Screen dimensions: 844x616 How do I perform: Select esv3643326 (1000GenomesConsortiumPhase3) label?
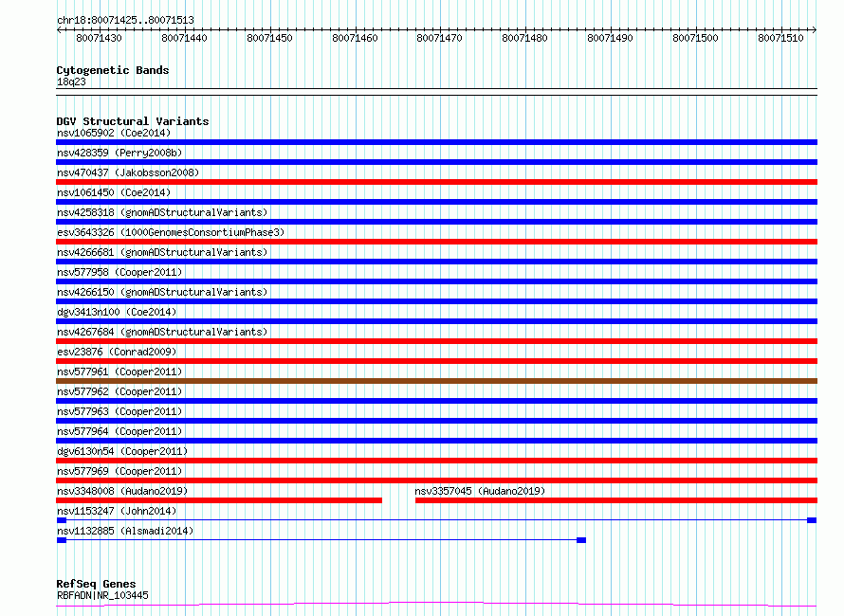171,232
